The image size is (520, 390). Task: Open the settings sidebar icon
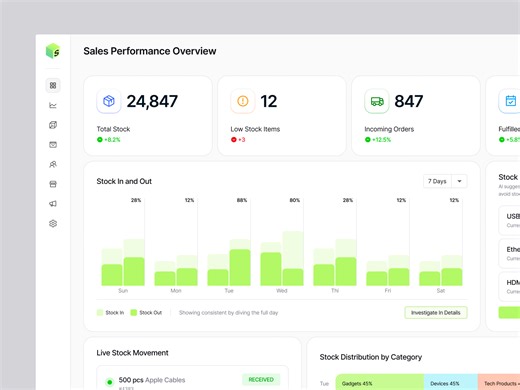coord(53,223)
